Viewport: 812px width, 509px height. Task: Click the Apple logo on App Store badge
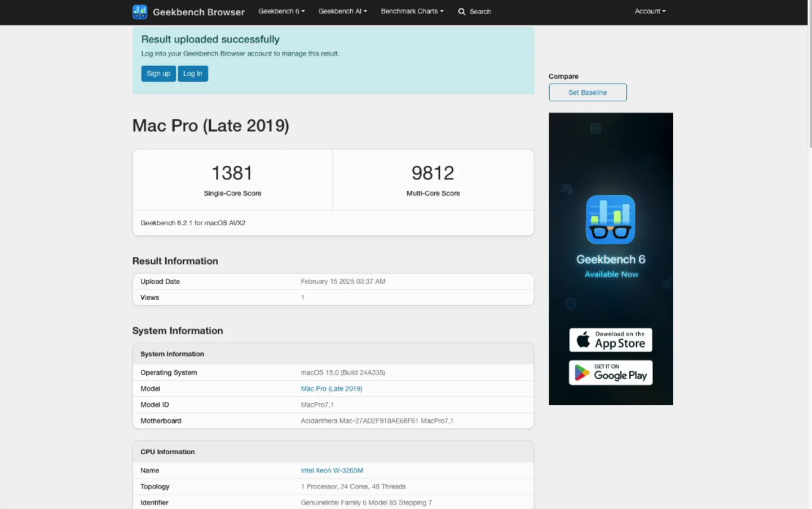pos(583,340)
